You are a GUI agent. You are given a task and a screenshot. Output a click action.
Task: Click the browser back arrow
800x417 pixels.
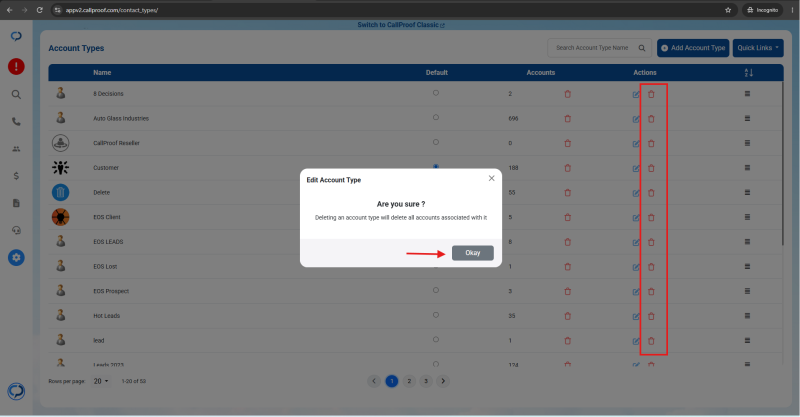[9, 10]
